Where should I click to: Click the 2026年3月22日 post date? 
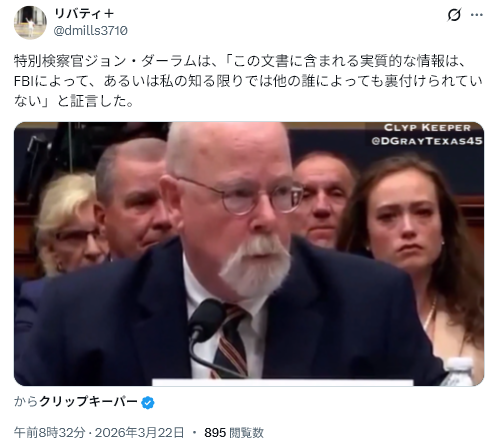(139, 433)
